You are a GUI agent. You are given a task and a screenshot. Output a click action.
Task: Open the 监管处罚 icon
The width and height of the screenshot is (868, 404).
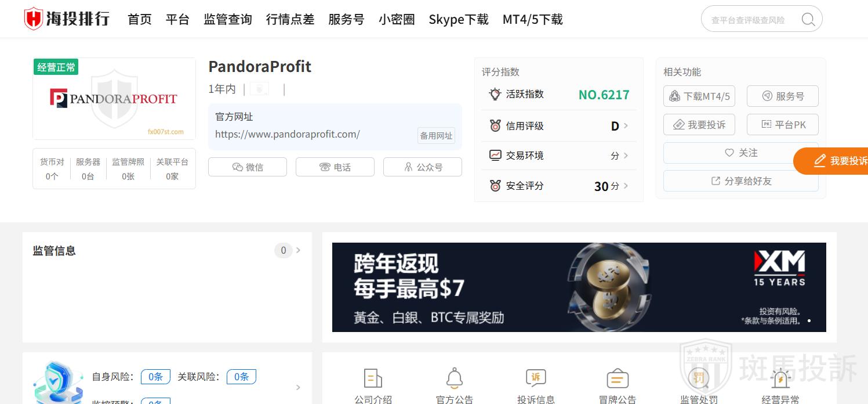point(699,378)
